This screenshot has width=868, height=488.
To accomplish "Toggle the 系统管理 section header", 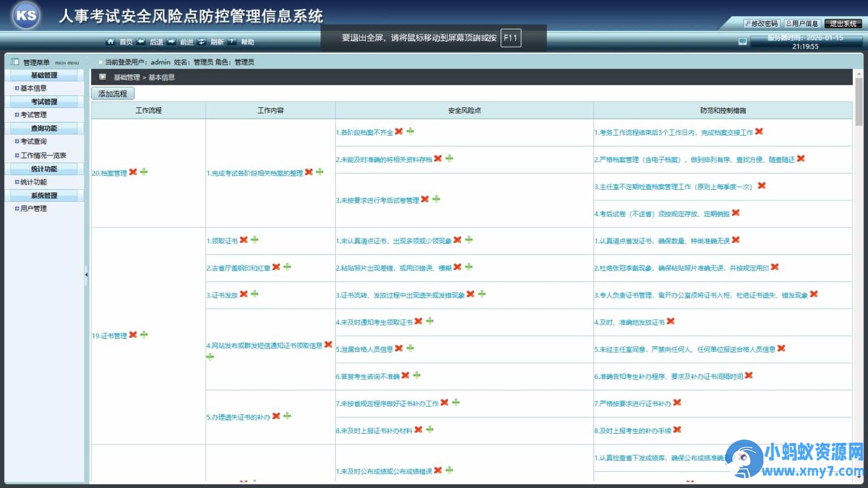I will tap(44, 195).
